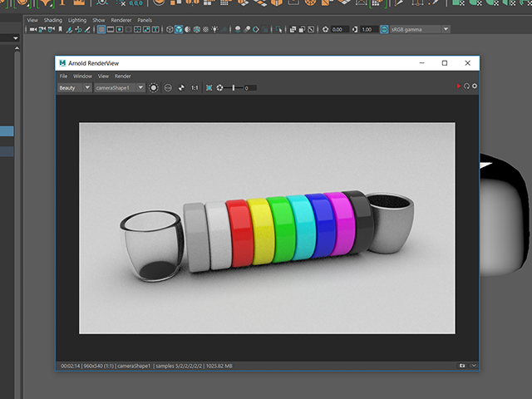Open the Renderer menu in the viewport panel
This screenshot has width=532, height=399.
tap(121, 20)
